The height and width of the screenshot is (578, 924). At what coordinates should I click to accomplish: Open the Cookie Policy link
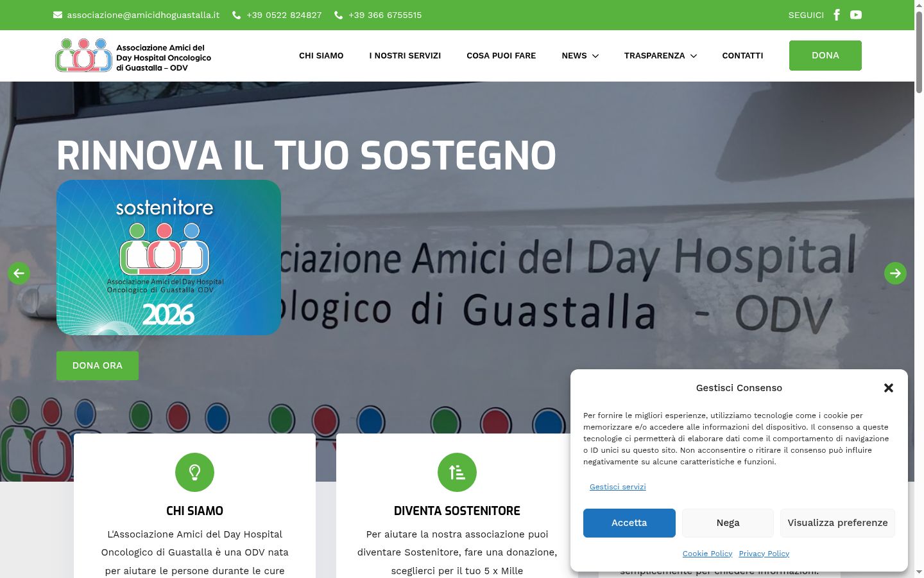click(707, 554)
